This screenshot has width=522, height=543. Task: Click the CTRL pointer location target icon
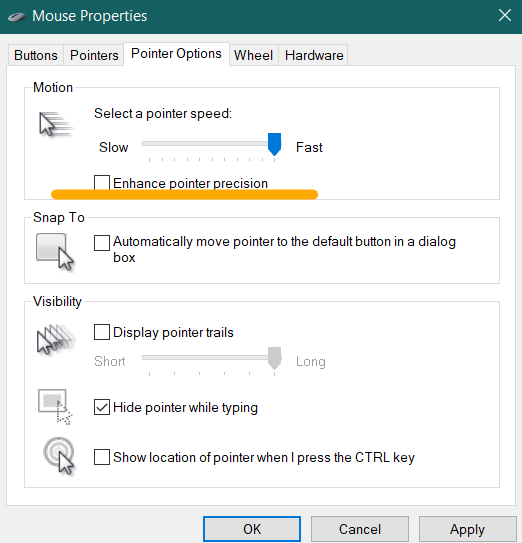59,456
